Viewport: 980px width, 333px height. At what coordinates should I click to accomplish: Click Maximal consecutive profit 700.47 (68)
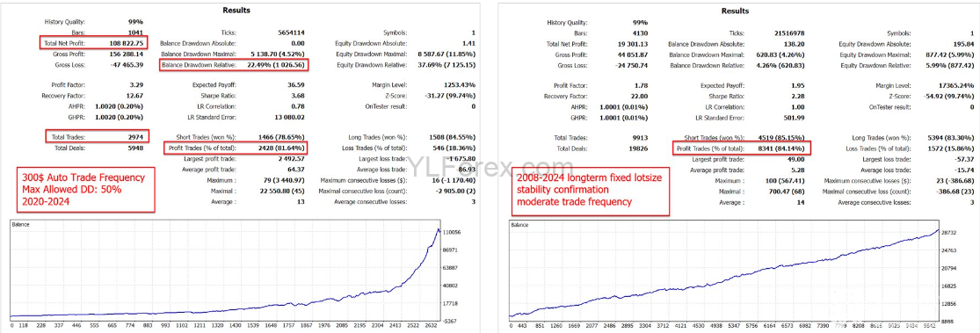pyautogui.click(x=787, y=191)
